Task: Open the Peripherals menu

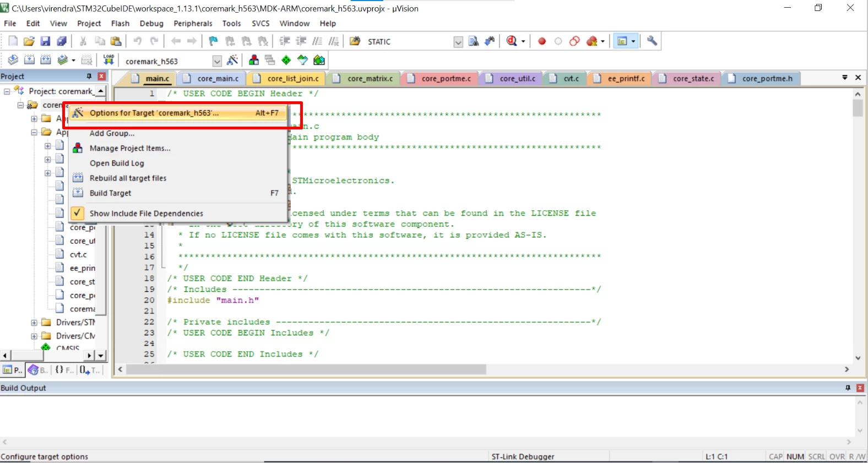Action: coord(193,24)
